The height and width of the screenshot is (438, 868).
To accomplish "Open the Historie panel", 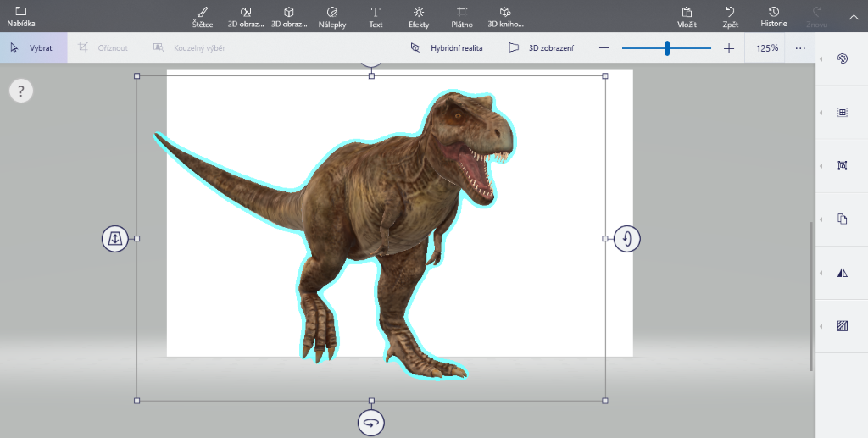I will point(773,16).
